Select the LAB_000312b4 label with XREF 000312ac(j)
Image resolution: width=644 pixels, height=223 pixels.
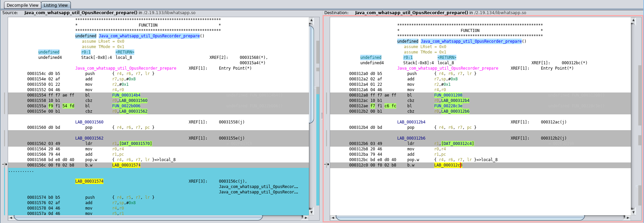pos(411,122)
